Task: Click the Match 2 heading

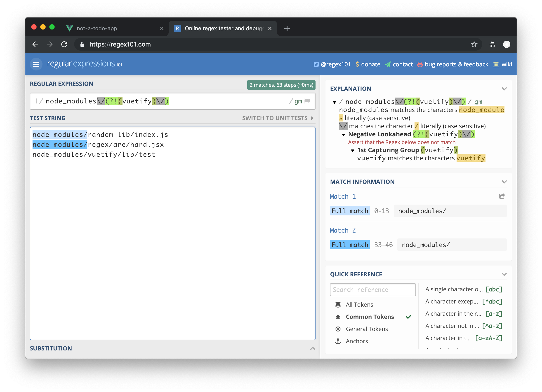Action: pyautogui.click(x=343, y=230)
